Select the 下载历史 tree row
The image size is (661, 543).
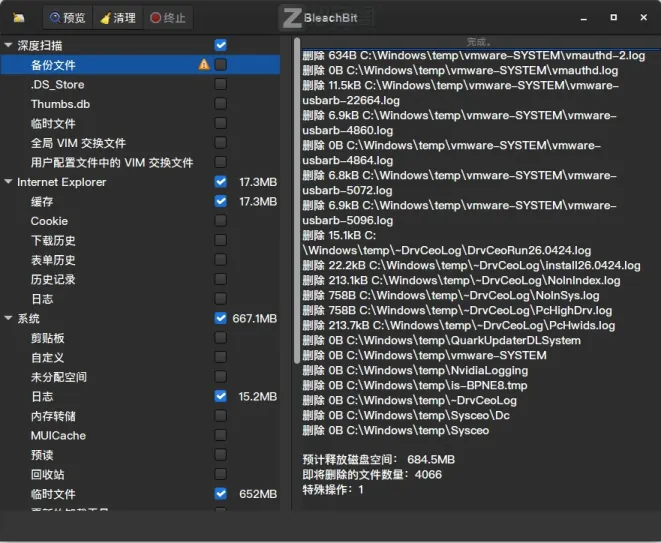(x=140, y=240)
